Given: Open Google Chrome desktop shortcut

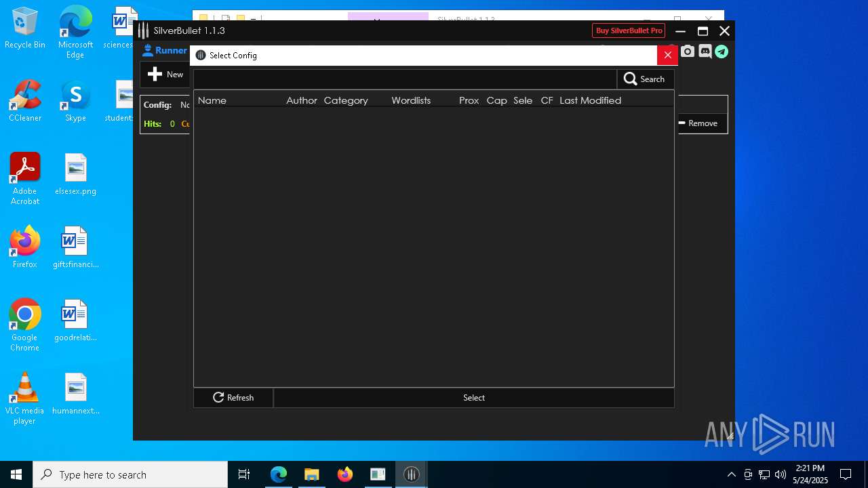Looking at the screenshot, I should click(x=25, y=325).
